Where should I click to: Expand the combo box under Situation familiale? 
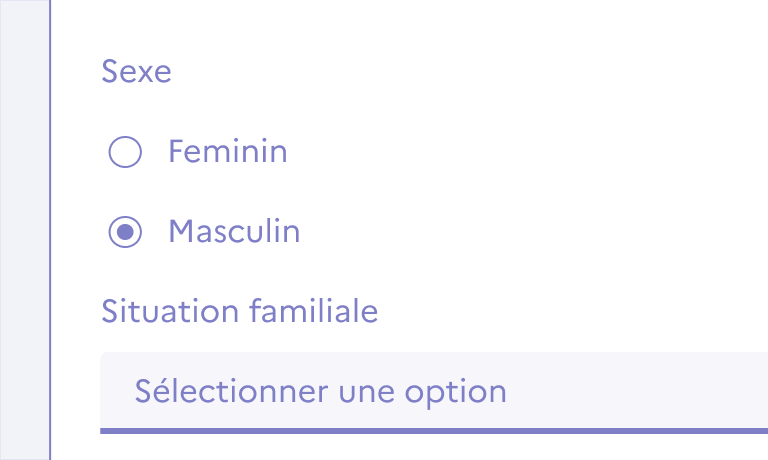click(x=600, y=390)
